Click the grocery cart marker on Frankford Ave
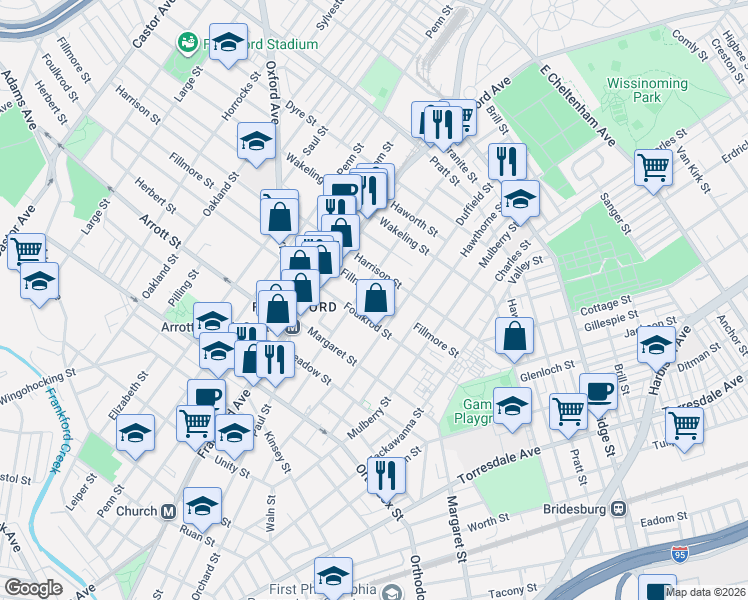The height and width of the screenshot is (600, 748). pos(196,424)
